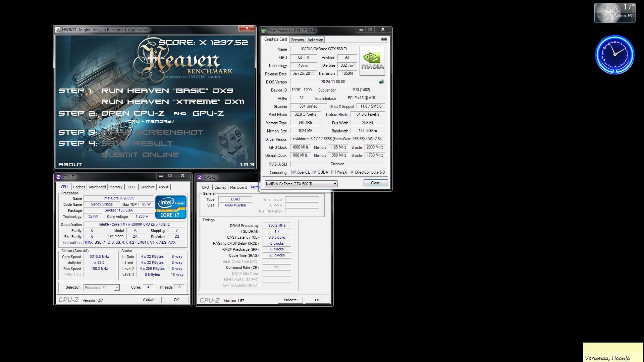Click the NVIDIA logo in GPU-Z
This screenshot has height=362, width=644.
(x=372, y=61)
